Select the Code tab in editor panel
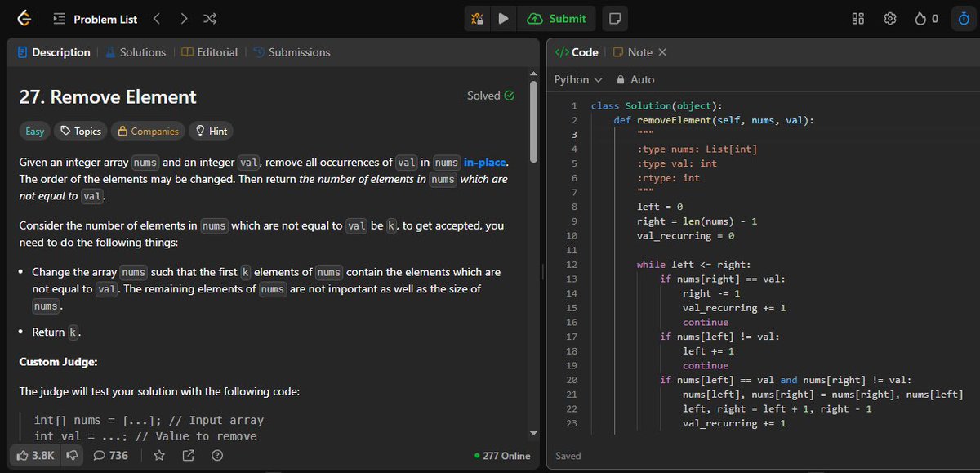The image size is (980, 473). [x=577, y=52]
